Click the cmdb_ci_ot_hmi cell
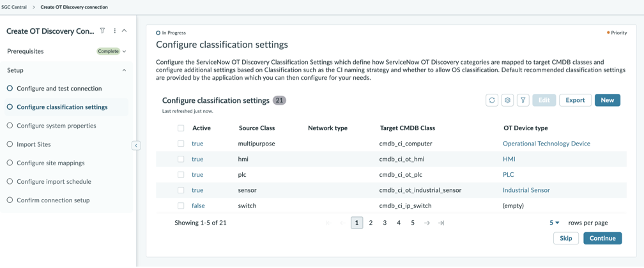Image resolution: width=644 pixels, height=268 pixels. click(401, 160)
